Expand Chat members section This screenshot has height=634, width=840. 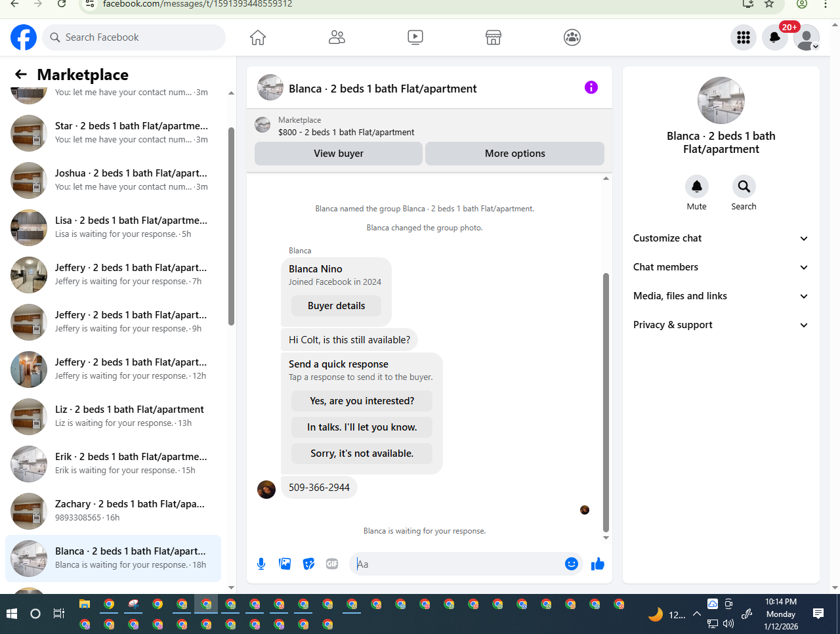click(x=721, y=267)
